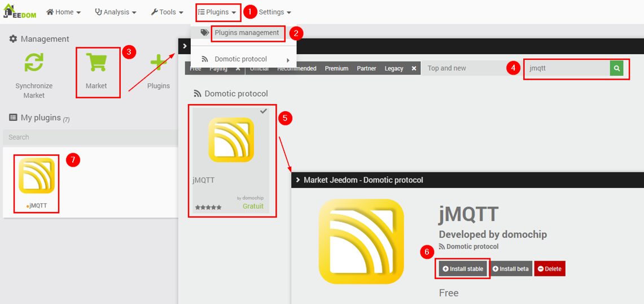The height and width of the screenshot is (304, 644).
Task: Click the checkmark on jMQTT market card
Action: [x=263, y=111]
